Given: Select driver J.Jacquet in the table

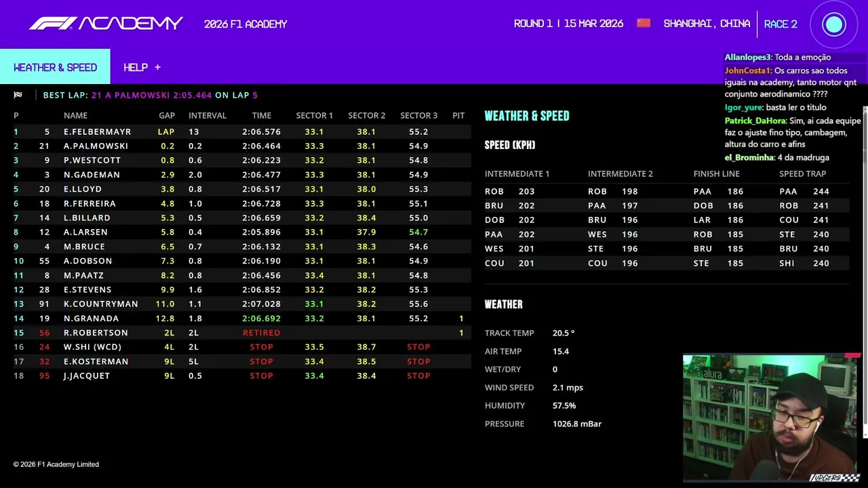Looking at the screenshot, I should coord(87,375).
